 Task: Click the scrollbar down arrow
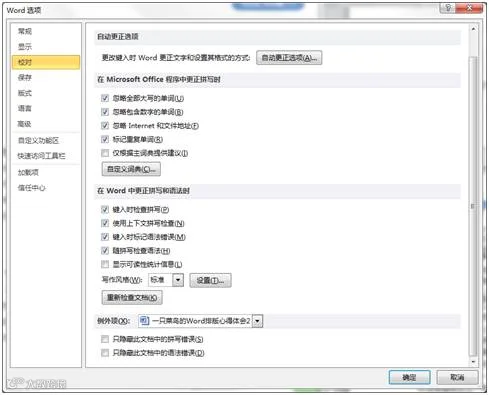point(473,361)
